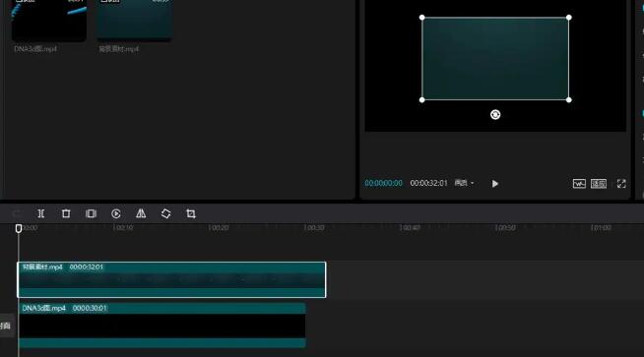This screenshot has width=644, height=357.
Task: Apply mirror flip with triangle icon
Action: 141,213
